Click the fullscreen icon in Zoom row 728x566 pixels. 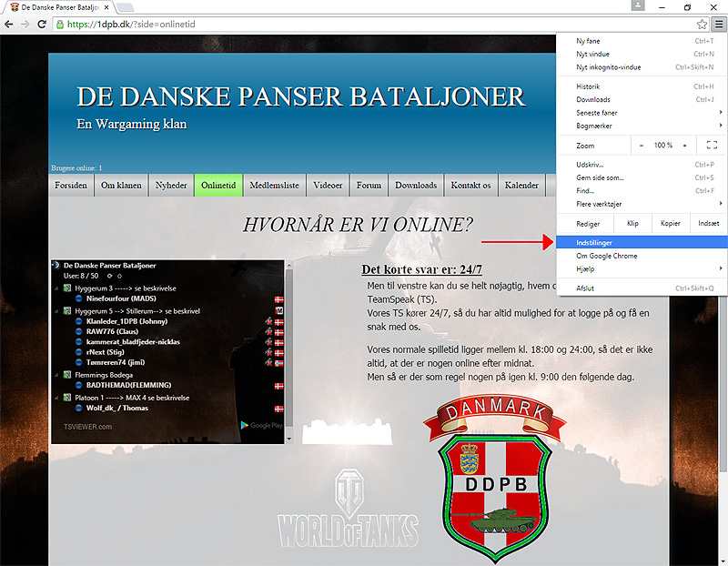pyautogui.click(x=712, y=146)
